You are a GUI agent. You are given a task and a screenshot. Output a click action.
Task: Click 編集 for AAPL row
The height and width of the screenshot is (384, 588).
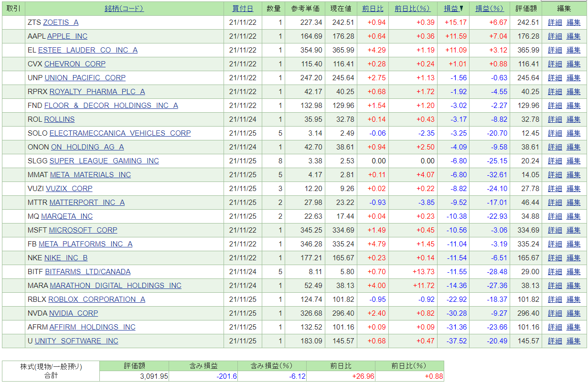click(574, 36)
